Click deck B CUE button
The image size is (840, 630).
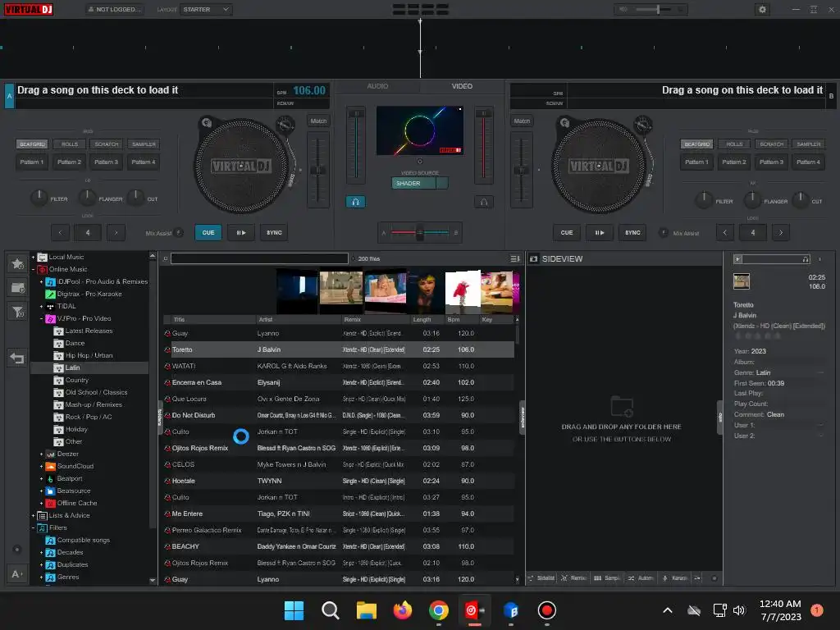tap(567, 232)
